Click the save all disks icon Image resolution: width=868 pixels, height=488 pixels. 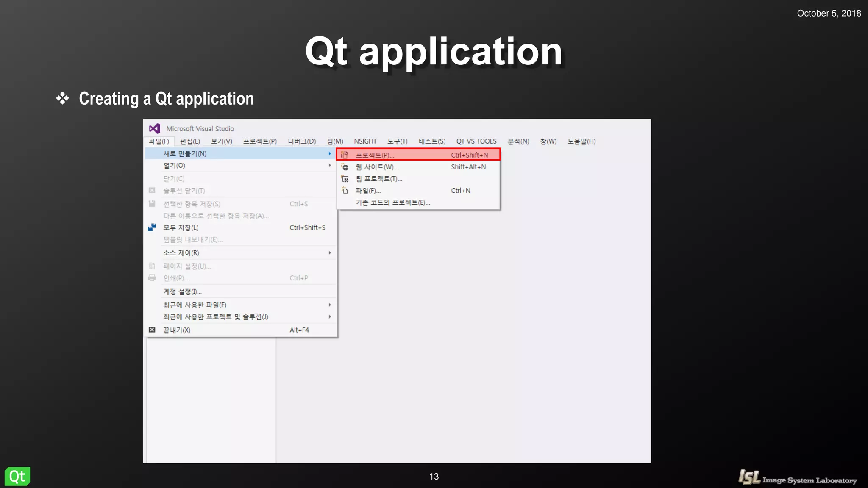point(152,227)
